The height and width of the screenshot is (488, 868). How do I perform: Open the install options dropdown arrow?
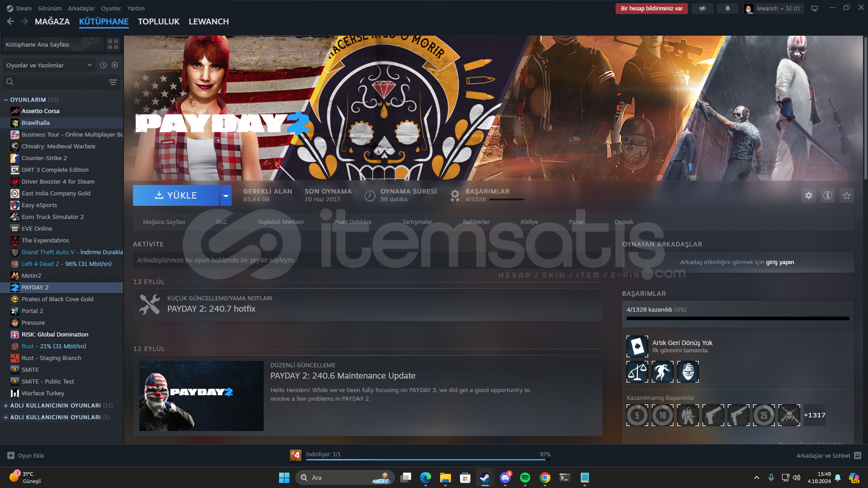click(x=226, y=195)
